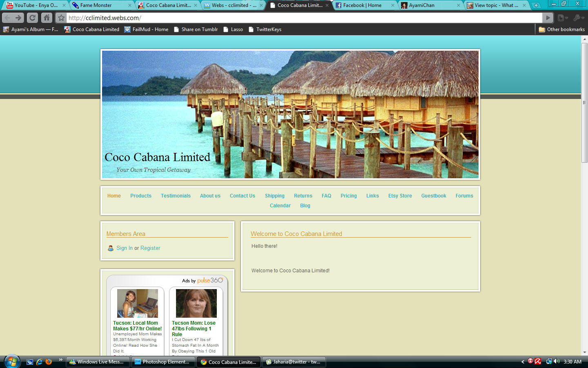
Task: Open the system tray volume icon
Action: click(x=557, y=361)
